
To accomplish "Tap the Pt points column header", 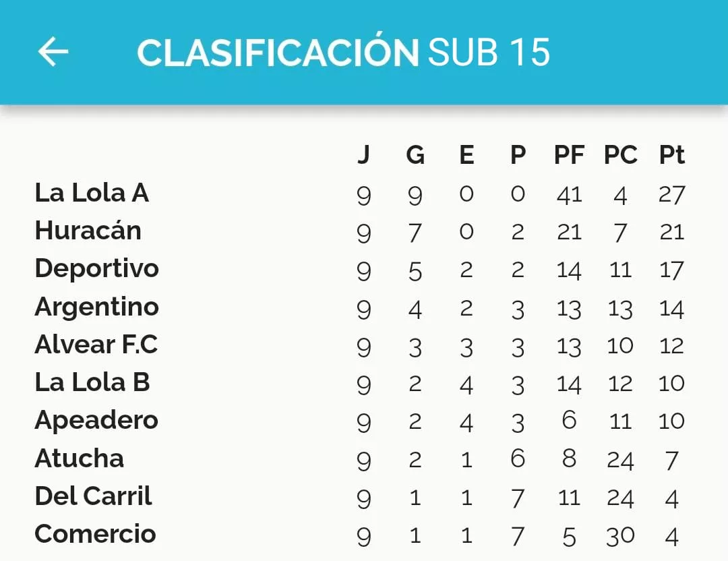I will [x=671, y=155].
